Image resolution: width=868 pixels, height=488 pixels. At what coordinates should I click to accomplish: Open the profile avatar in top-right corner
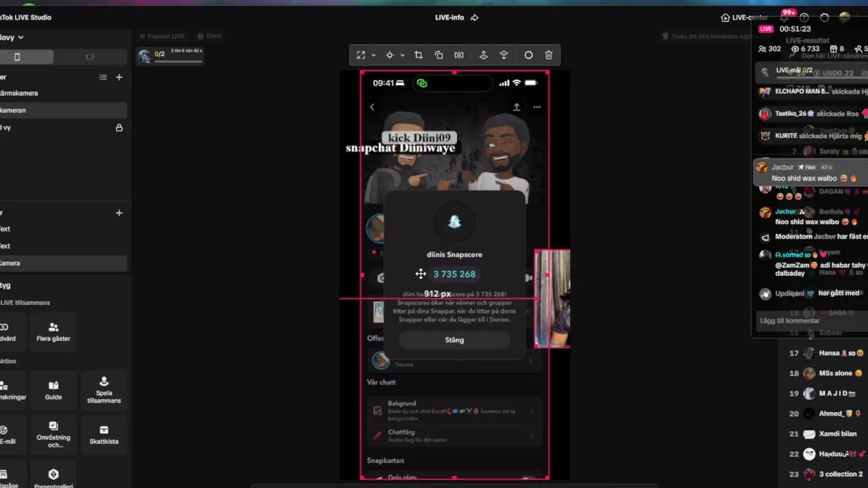point(845,18)
